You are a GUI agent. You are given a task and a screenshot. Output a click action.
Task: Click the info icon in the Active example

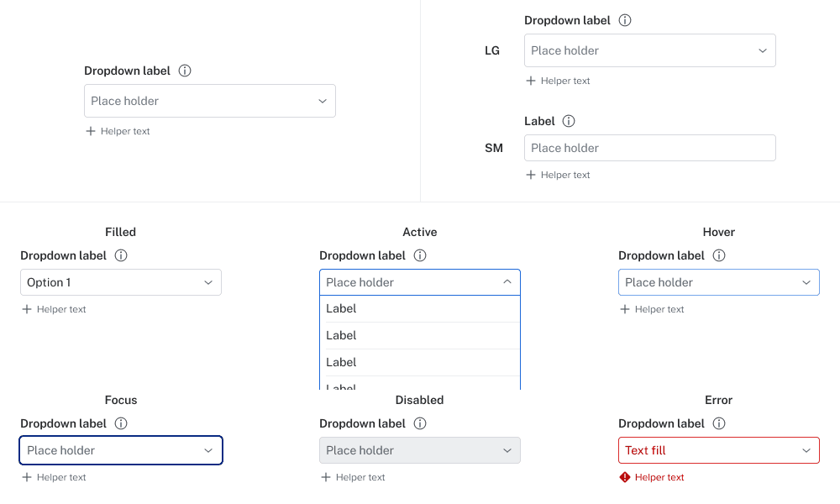[x=420, y=255]
